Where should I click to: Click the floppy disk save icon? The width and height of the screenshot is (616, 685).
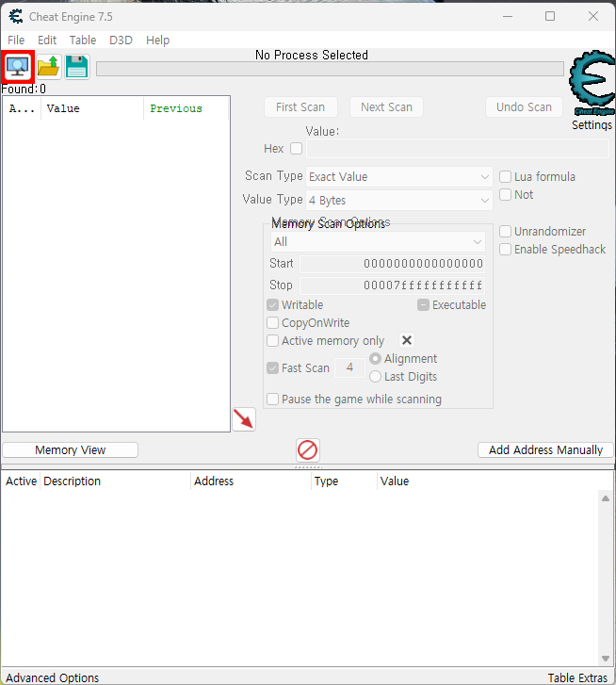tap(77, 67)
